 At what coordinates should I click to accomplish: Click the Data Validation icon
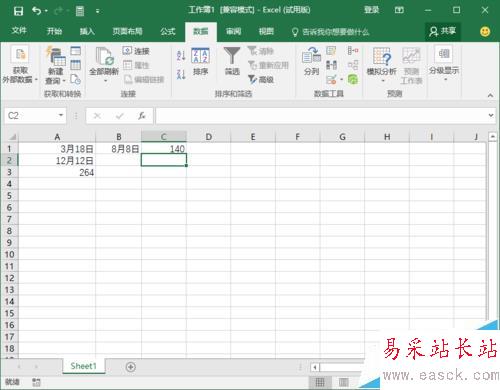click(x=331, y=79)
